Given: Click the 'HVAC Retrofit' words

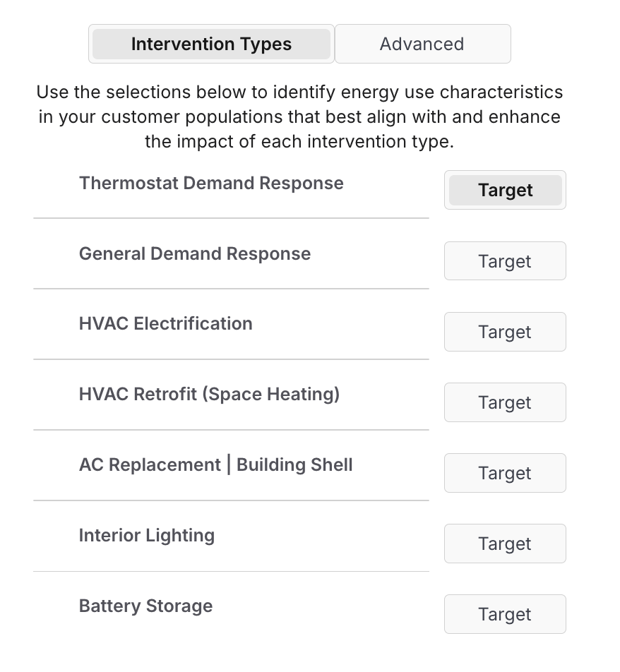Looking at the screenshot, I should (138, 394).
